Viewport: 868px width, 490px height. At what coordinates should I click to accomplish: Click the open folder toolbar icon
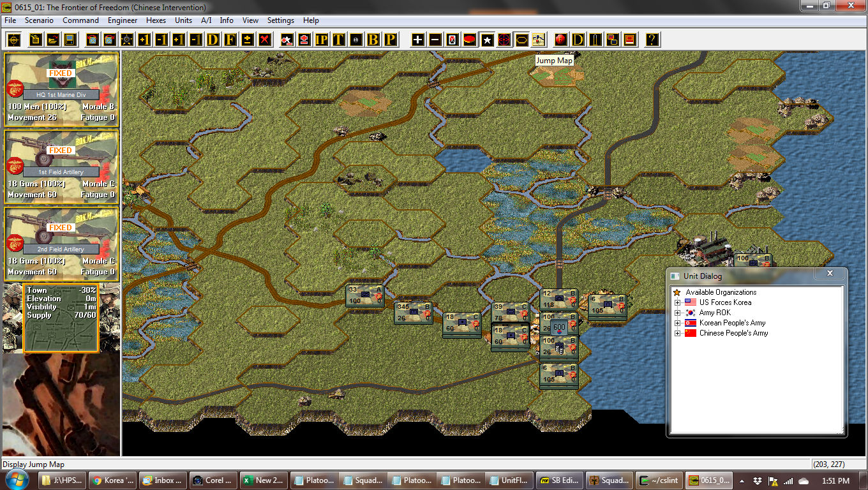[52, 40]
